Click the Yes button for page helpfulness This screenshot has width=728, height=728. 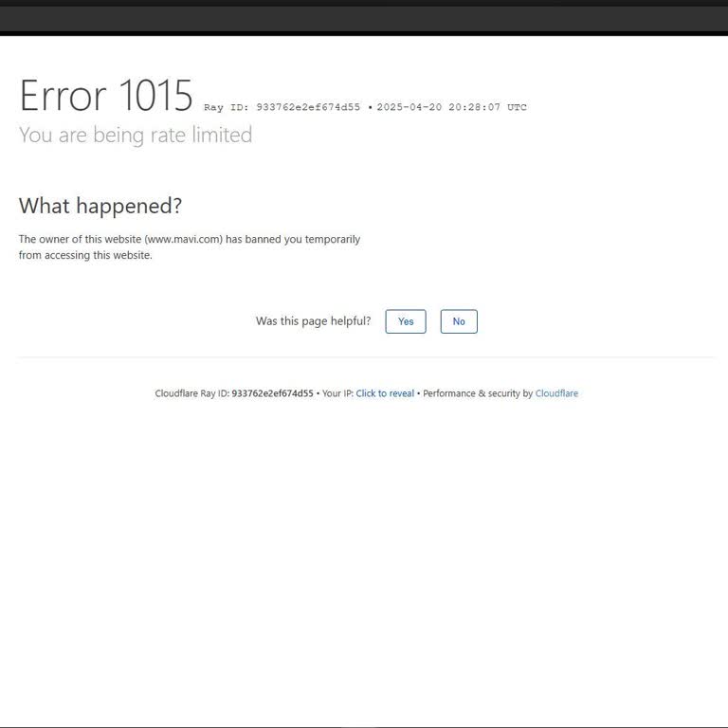pos(406,321)
